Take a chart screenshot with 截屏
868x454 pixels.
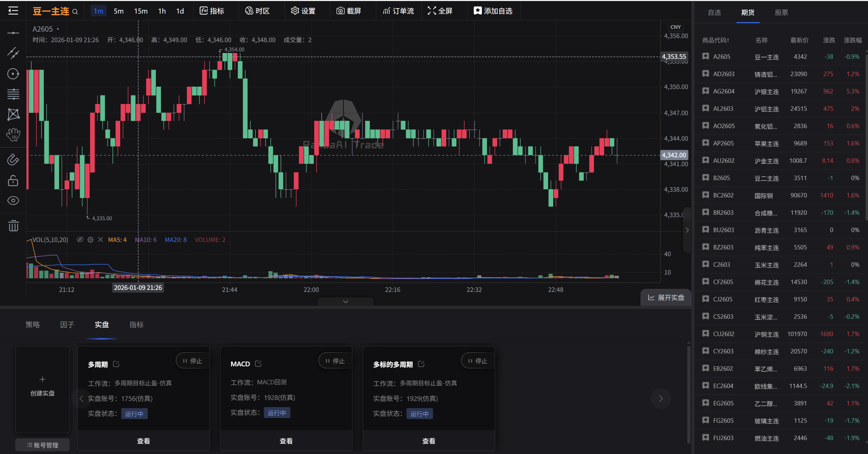(x=349, y=11)
